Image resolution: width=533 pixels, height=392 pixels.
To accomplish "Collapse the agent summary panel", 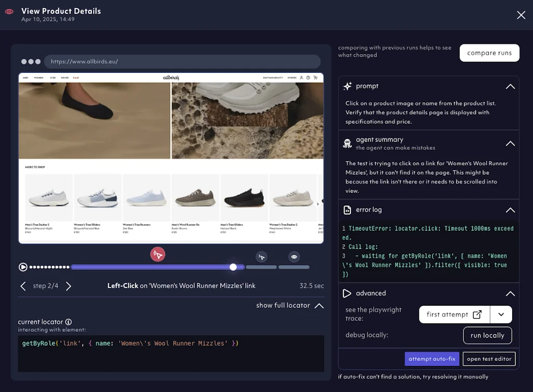I will pos(511,143).
